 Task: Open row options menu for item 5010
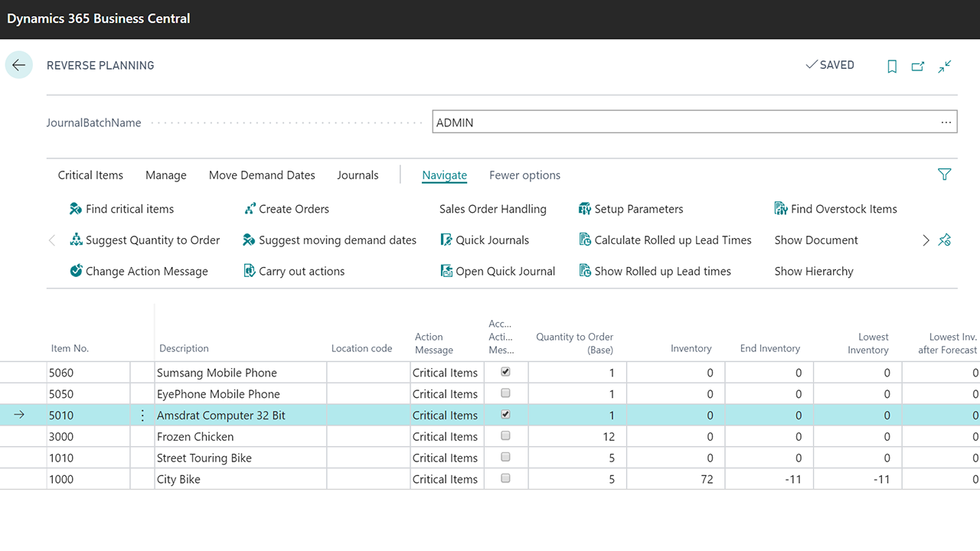[142, 416]
